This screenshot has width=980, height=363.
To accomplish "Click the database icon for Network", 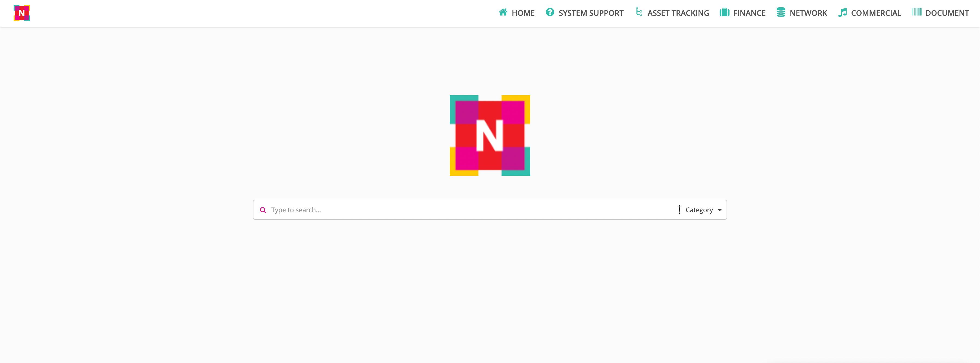I will point(781,13).
